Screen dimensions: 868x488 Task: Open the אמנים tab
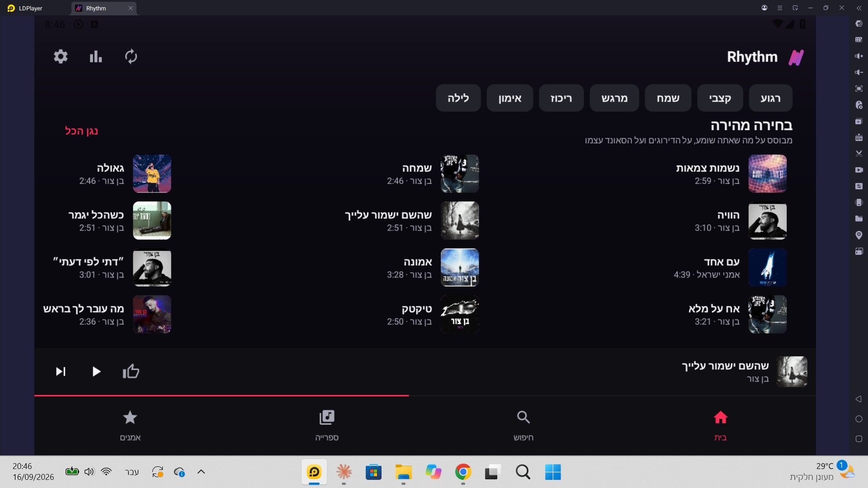pos(130,426)
